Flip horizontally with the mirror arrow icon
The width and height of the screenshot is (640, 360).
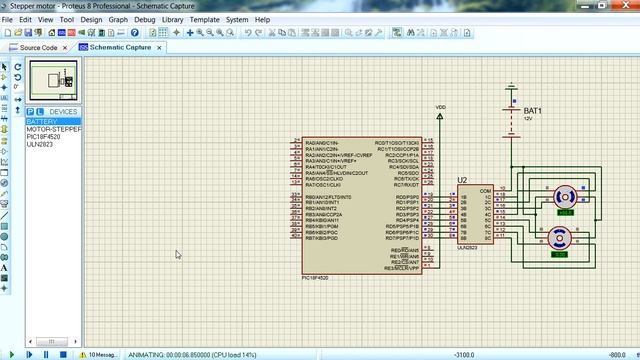tap(18, 99)
